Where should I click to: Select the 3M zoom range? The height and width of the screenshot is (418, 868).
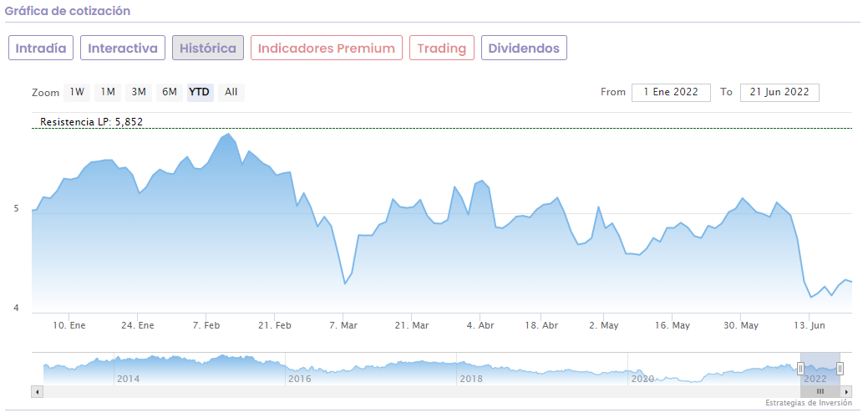point(139,92)
